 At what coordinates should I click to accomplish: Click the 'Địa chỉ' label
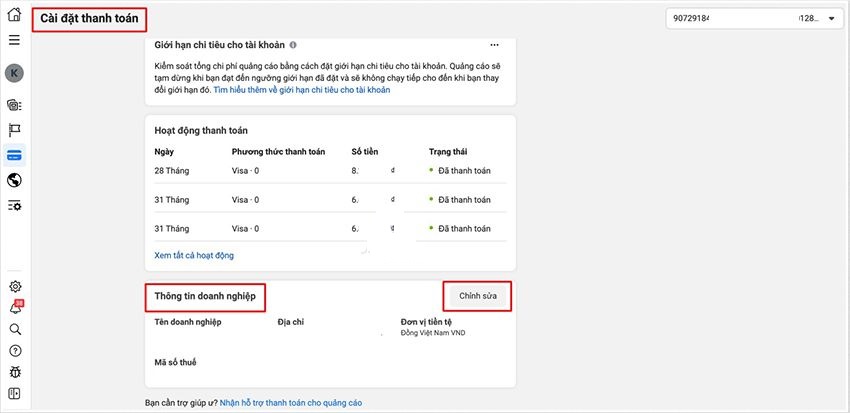coord(291,322)
